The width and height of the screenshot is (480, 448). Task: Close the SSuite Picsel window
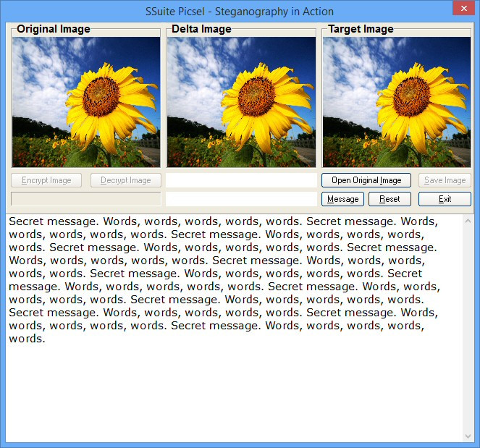click(x=464, y=8)
